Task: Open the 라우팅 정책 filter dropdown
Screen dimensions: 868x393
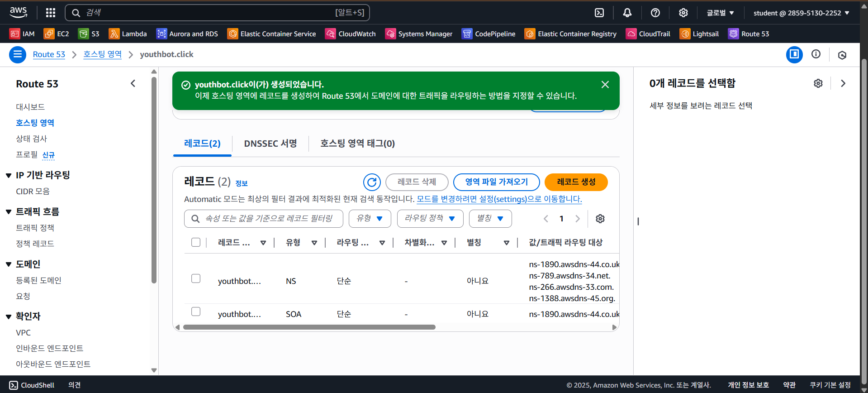Action: point(430,219)
